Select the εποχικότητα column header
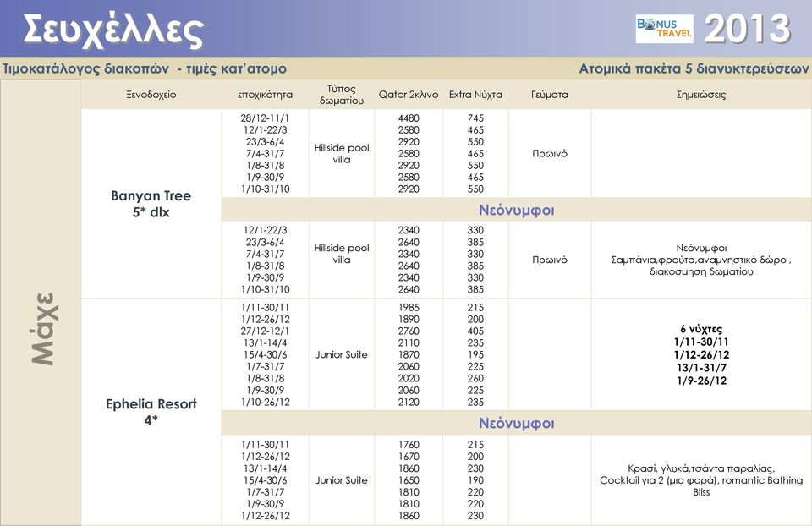The image size is (812, 526). point(265,95)
